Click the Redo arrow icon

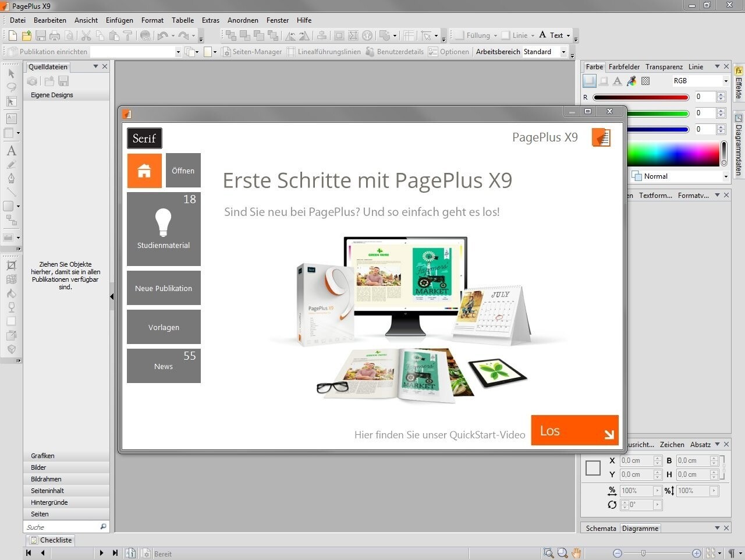pyautogui.click(x=183, y=36)
